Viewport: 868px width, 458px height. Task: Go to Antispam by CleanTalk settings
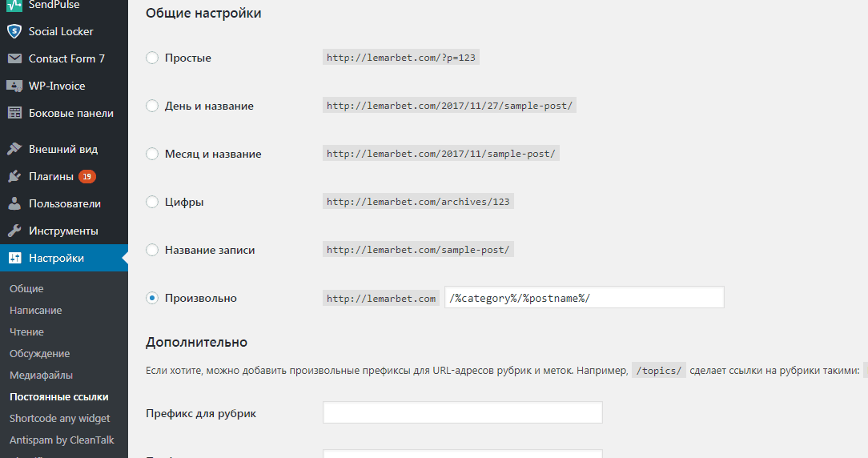62,440
